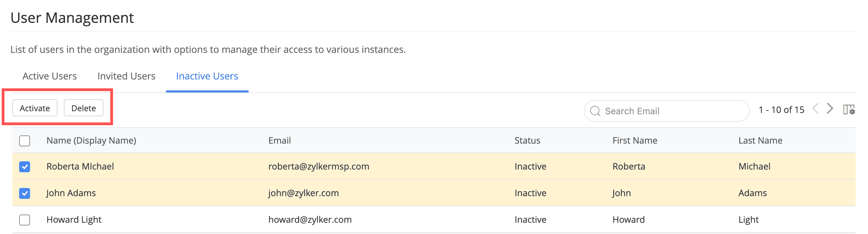Click the Email column header

279,141
